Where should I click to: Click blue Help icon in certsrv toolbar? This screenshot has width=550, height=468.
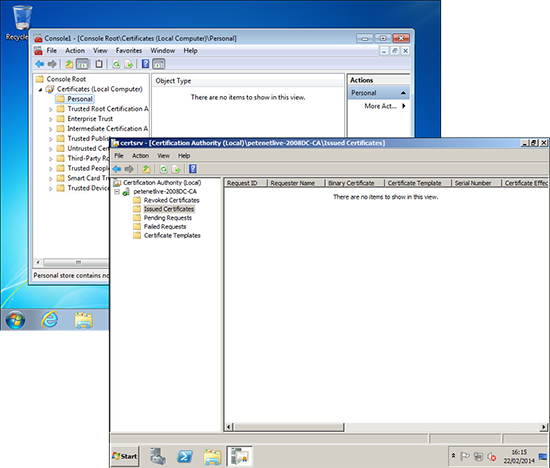[x=193, y=169]
